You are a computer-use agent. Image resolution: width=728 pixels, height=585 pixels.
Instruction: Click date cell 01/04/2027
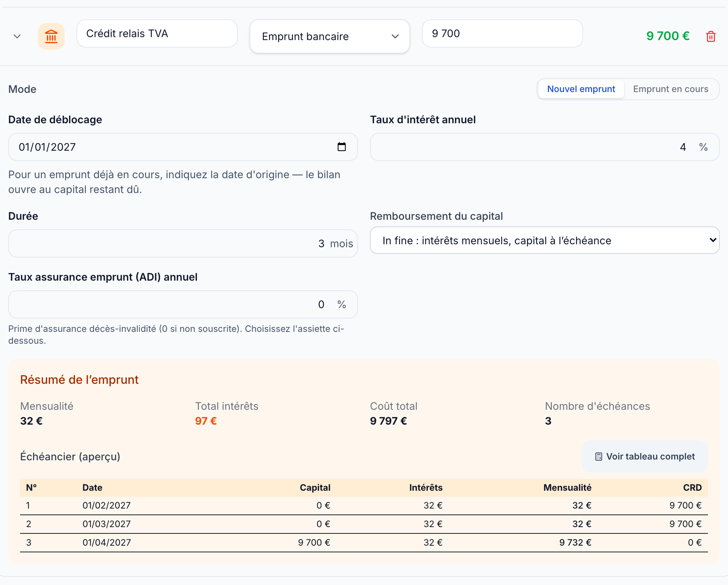tap(107, 543)
